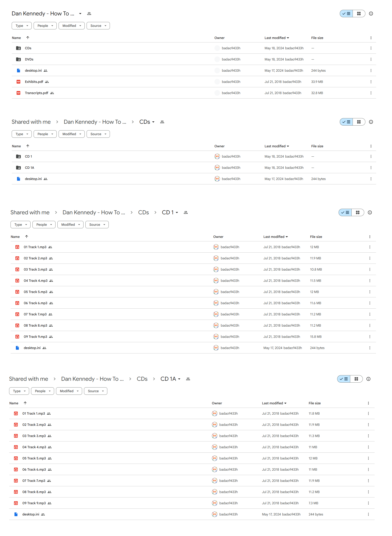Image resolution: width=392 pixels, height=536 pixels.
Task: Open info details icon in CD 1A panel
Action: click(368, 379)
